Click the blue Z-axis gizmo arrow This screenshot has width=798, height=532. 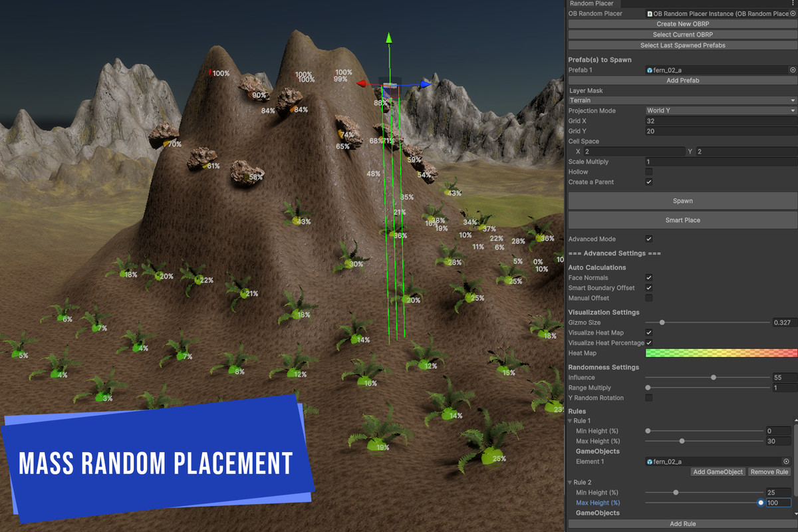(x=426, y=84)
